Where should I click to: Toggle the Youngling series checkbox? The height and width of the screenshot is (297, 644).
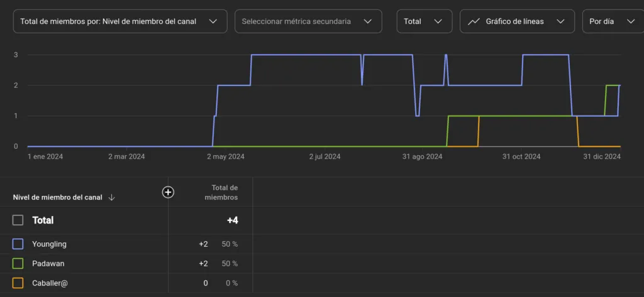tap(18, 244)
